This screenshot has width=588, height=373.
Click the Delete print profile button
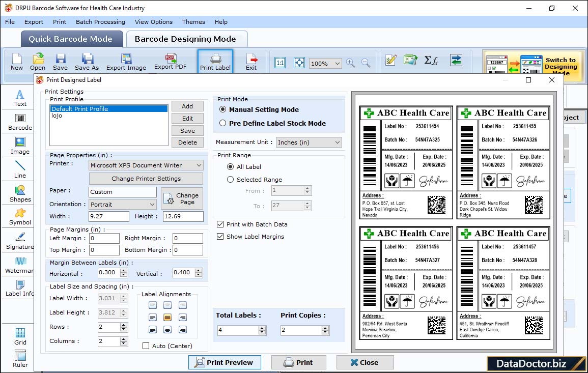(187, 142)
